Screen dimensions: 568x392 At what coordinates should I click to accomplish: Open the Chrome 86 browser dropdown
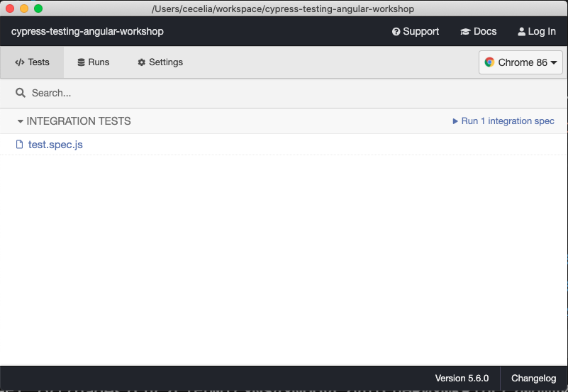point(520,62)
